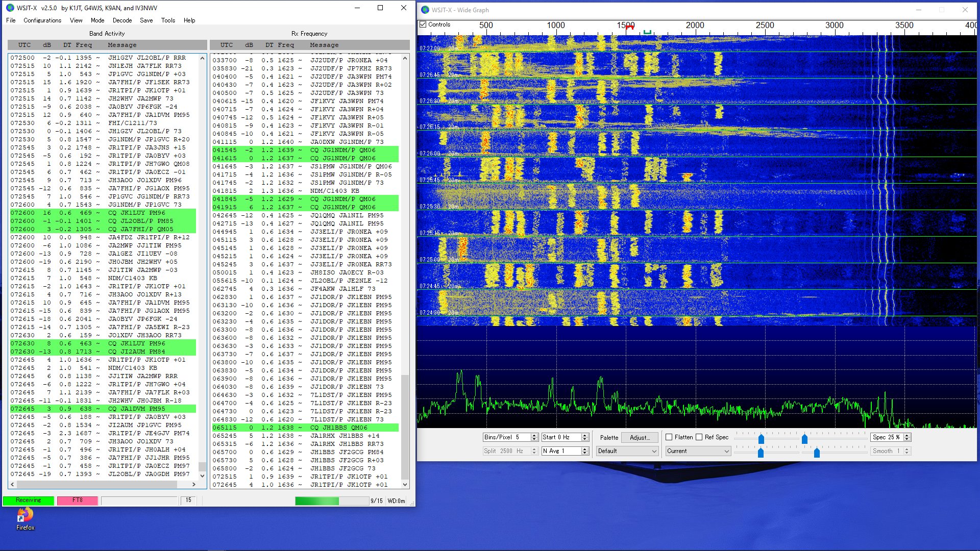Click Band Activity horizontal scroll left arrow

[x=12, y=484]
